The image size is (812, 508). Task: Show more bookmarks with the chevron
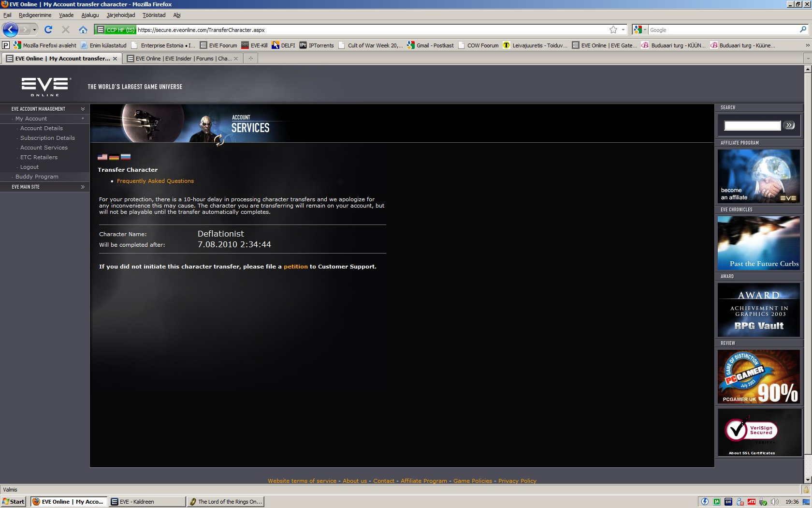807,45
